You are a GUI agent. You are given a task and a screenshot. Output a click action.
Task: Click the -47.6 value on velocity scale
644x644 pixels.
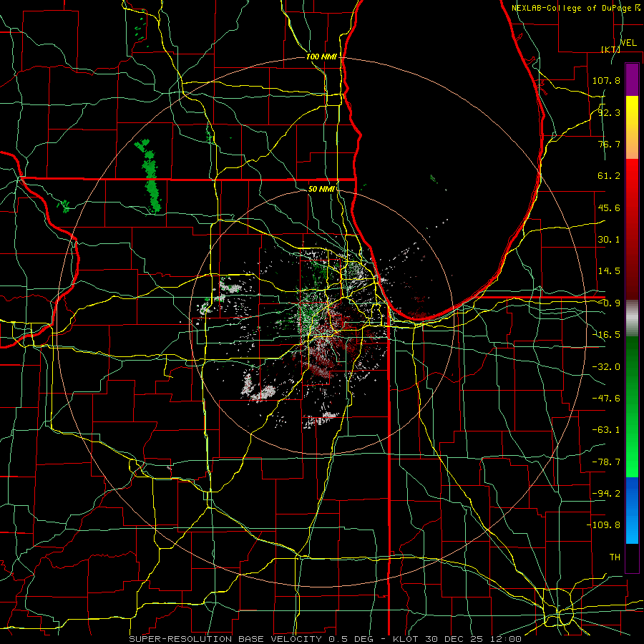pos(606,399)
